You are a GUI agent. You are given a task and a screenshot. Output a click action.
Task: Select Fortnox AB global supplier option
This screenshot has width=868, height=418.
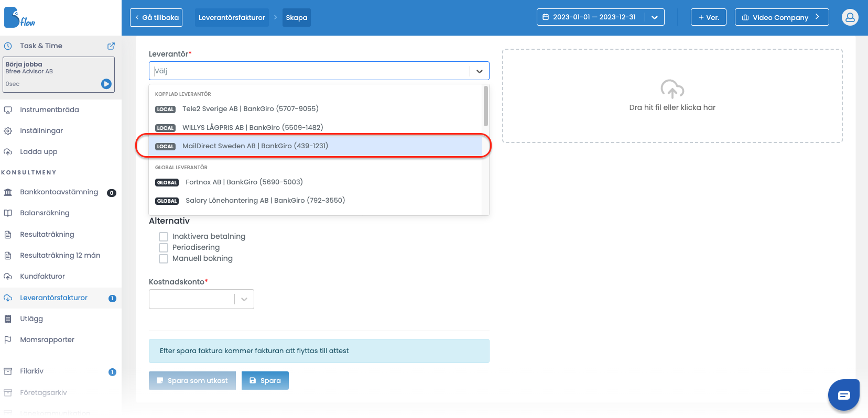pyautogui.click(x=316, y=182)
